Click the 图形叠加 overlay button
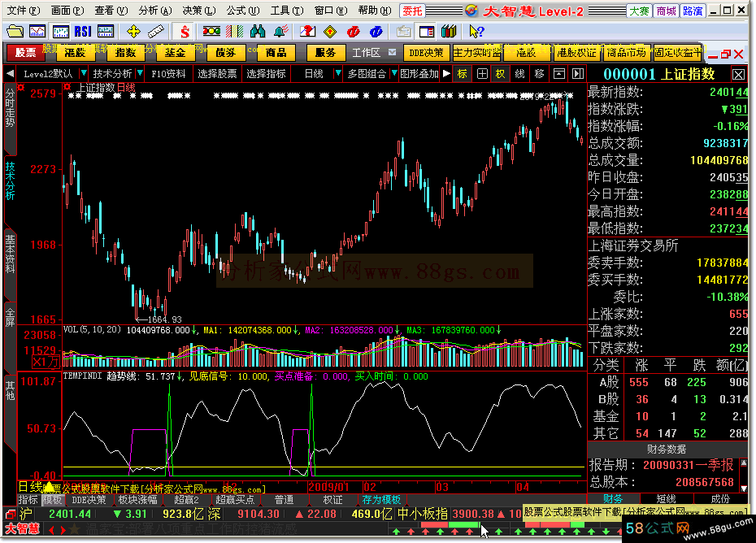Screen dimensions: 756x543 pyautogui.click(x=419, y=74)
